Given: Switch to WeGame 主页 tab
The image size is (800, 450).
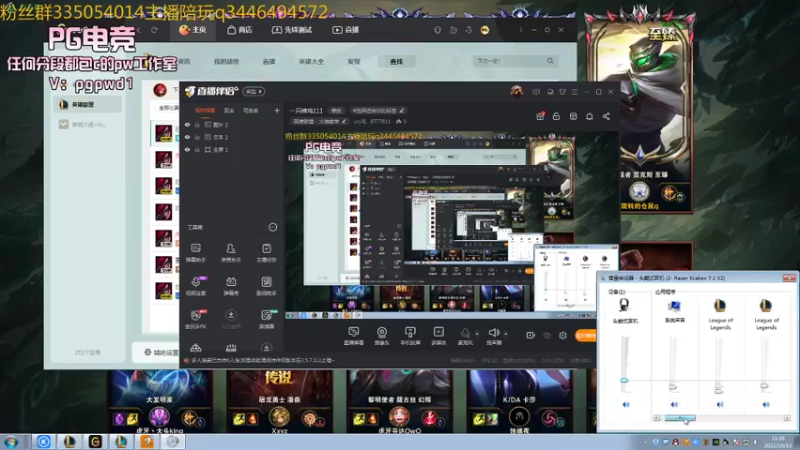Looking at the screenshot, I should coord(193,30).
